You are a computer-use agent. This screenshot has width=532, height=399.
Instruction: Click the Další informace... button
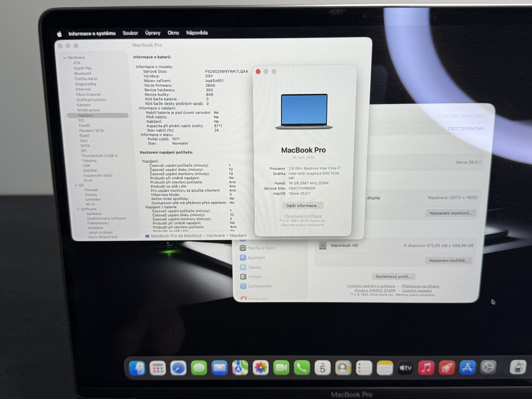pos(303,206)
